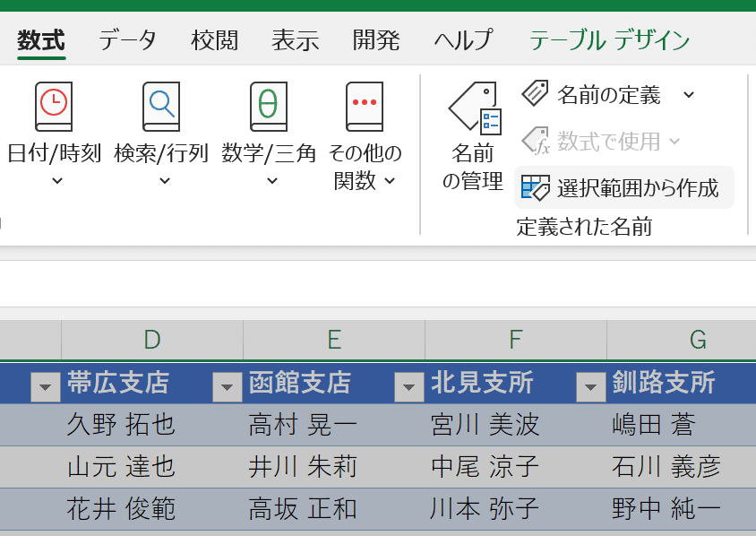Viewport: 756px width, 536px height.
Task: Open filter dropdown for 函館支店 column
Action: pos(227,386)
